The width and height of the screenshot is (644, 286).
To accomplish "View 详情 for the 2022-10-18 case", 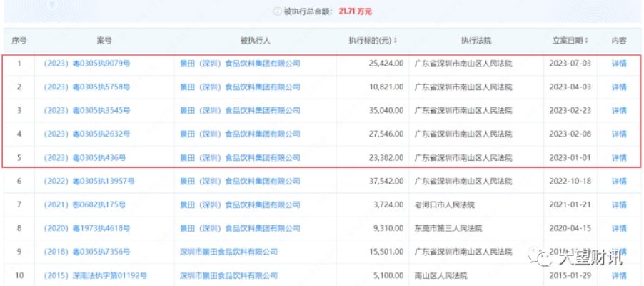I will coord(619,182).
